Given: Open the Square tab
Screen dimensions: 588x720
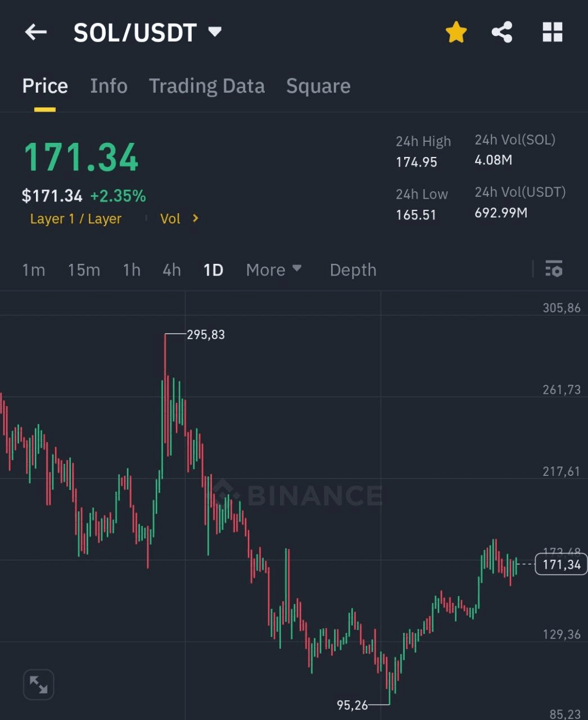Looking at the screenshot, I should click(x=318, y=86).
